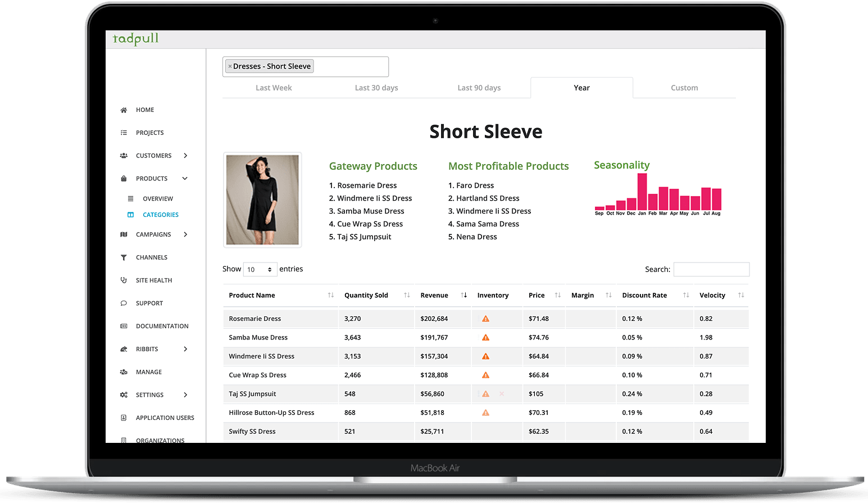Click inside the Search field above the table

(711, 269)
